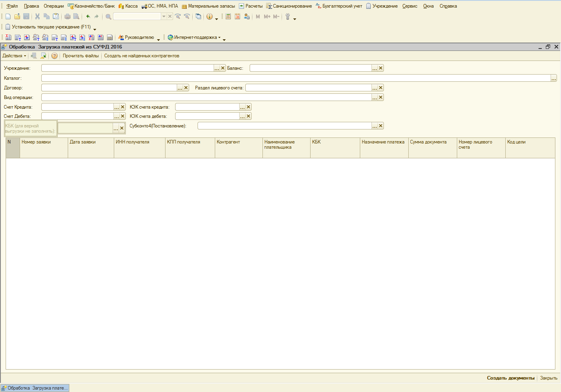Click the Undo arrow icon

[88, 16]
